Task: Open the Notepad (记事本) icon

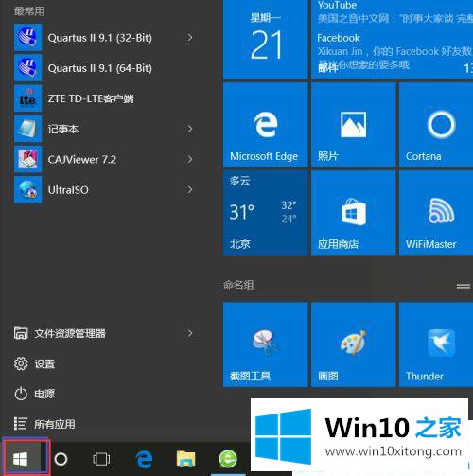Action: (x=27, y=129)
